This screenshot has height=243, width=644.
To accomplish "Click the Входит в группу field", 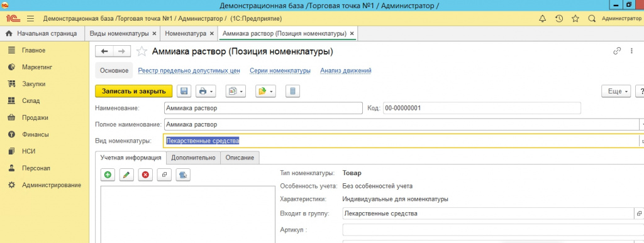I will [x=488, y=213].
